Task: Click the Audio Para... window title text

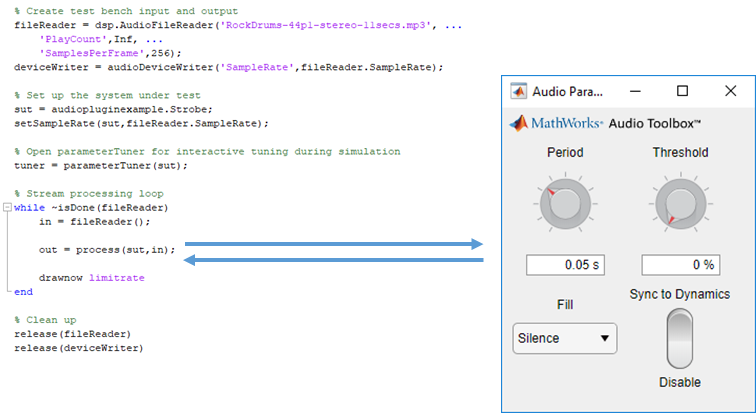Action: (567, 92)
